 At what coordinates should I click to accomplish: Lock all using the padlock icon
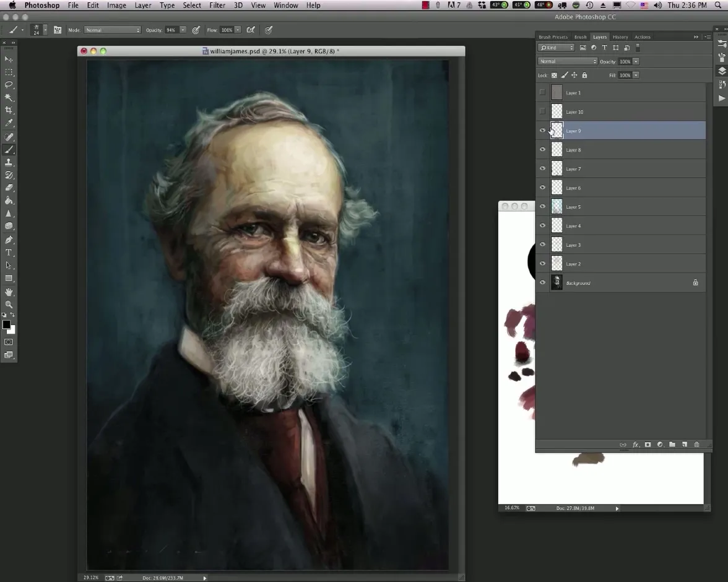(x=584, y=76)
